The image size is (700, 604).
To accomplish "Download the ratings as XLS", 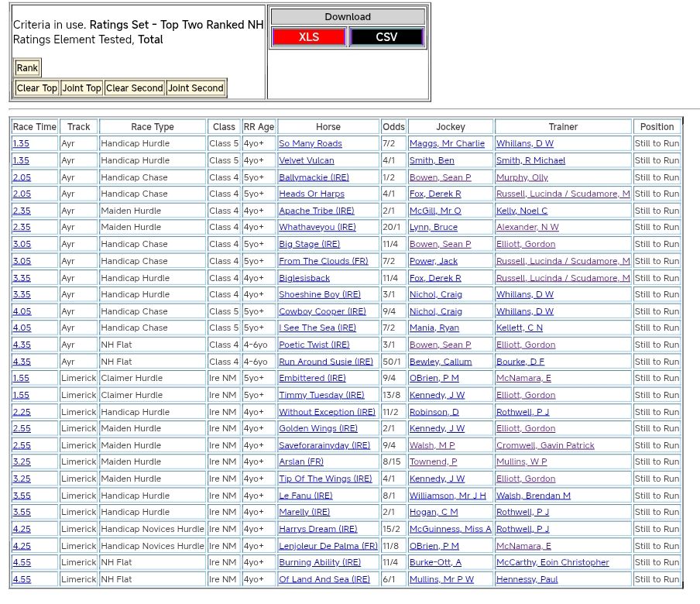I will (x=309, y=37).
